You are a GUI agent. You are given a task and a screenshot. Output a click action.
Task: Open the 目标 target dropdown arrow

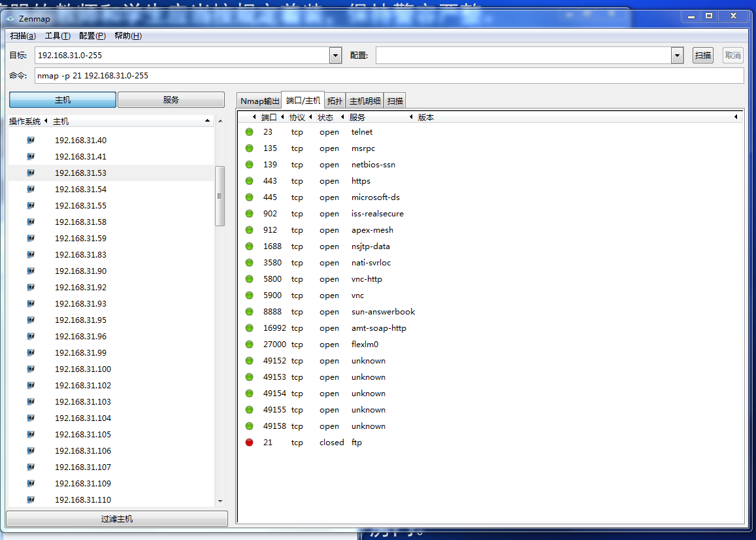pos(336,56)
